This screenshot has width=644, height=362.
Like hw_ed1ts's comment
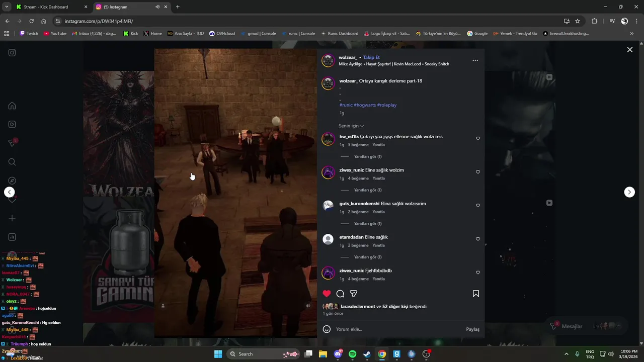pos(478,138)
